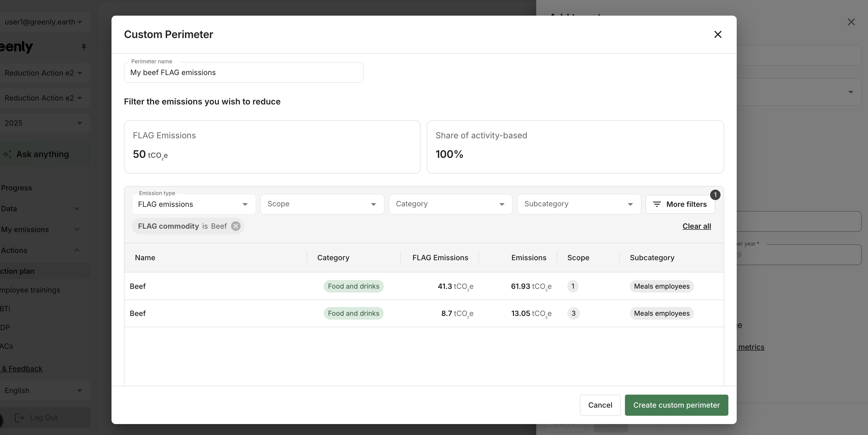Click Create custom perimeter button
868x435 pixels.
tap(676, 405)
